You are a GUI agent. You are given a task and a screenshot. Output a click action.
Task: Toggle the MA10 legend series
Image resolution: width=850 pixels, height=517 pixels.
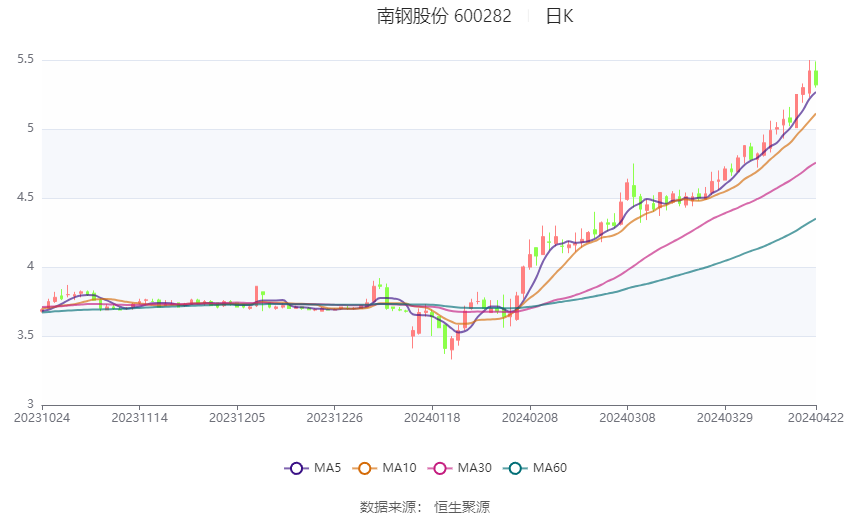click(x=384, y=468)
